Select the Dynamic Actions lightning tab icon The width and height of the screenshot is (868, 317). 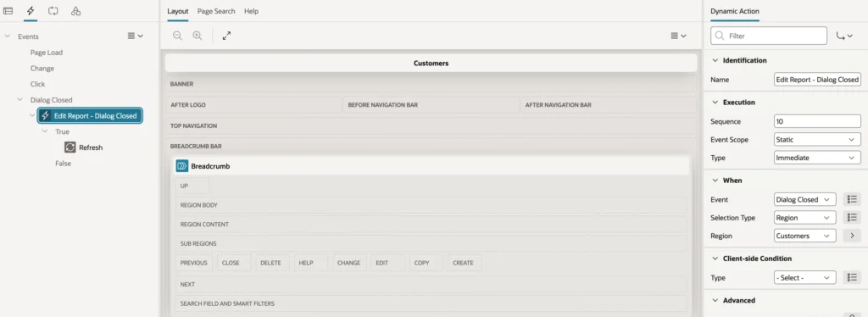pos(31,10)
